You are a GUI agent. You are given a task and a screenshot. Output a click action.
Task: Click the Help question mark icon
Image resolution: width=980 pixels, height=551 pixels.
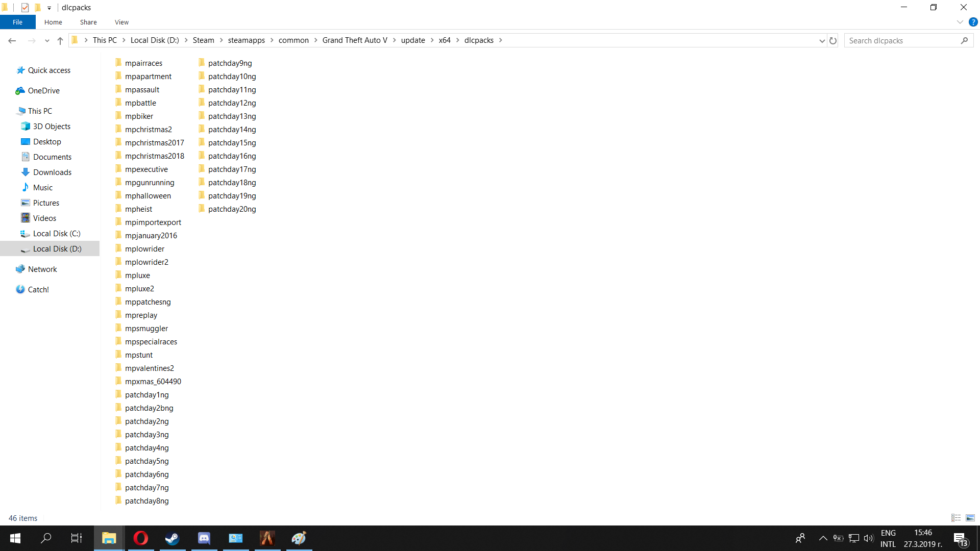973,22
